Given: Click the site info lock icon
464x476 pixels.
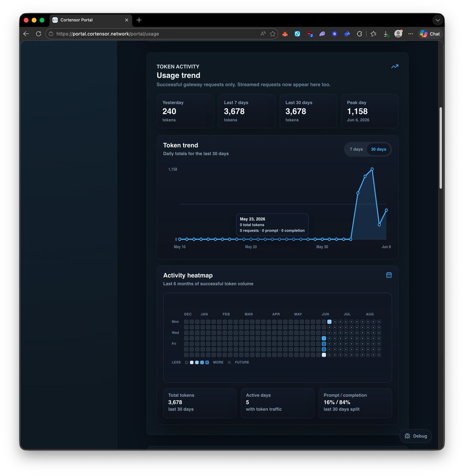Looking at the screenshot, I should click(x=51, y=34).
